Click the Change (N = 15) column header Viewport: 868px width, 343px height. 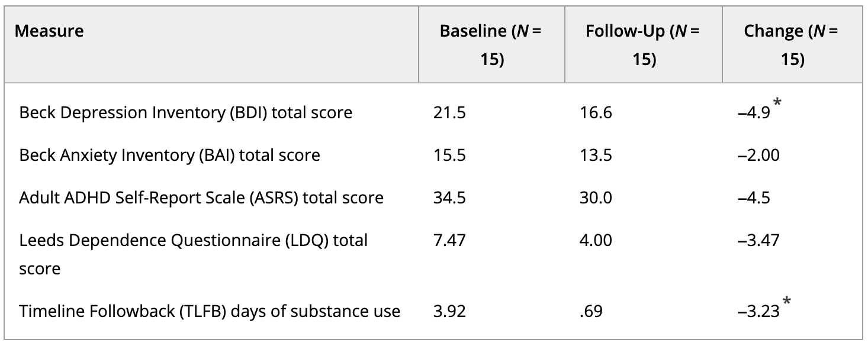(x=790, y=46)
